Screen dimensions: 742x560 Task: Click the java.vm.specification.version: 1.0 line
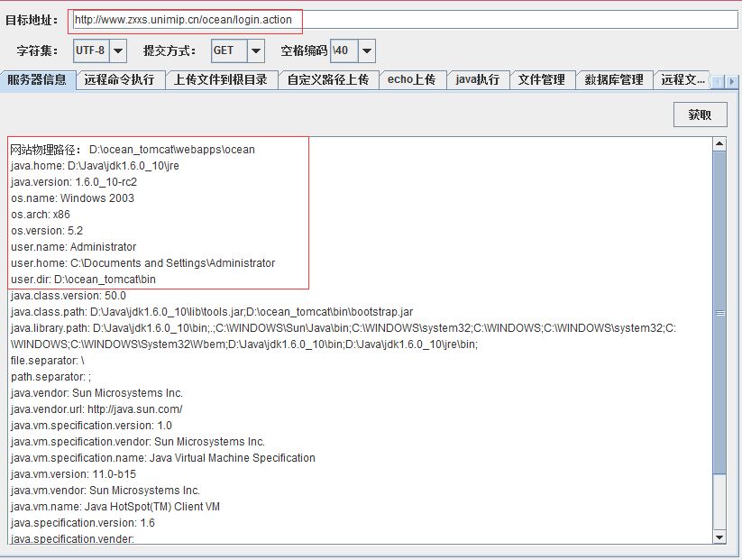pos(91,425)
